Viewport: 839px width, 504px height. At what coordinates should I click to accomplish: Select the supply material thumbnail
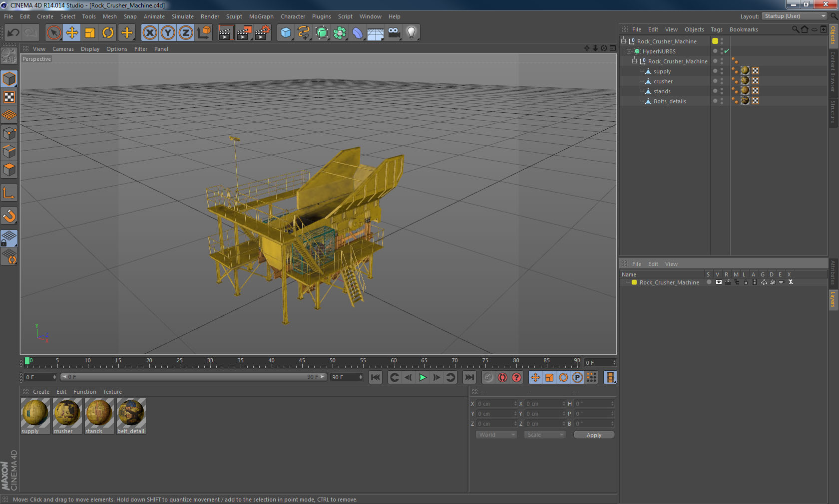[35, 416]
